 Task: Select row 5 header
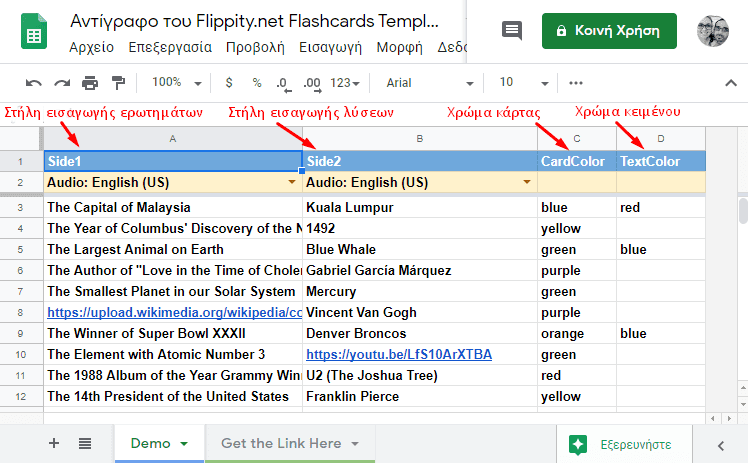tap(21, 249)
